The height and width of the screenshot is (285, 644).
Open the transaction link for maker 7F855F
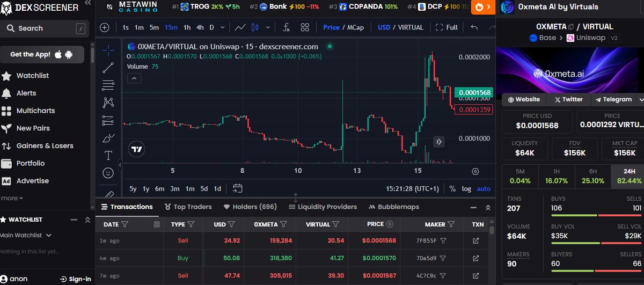(475, 241)
